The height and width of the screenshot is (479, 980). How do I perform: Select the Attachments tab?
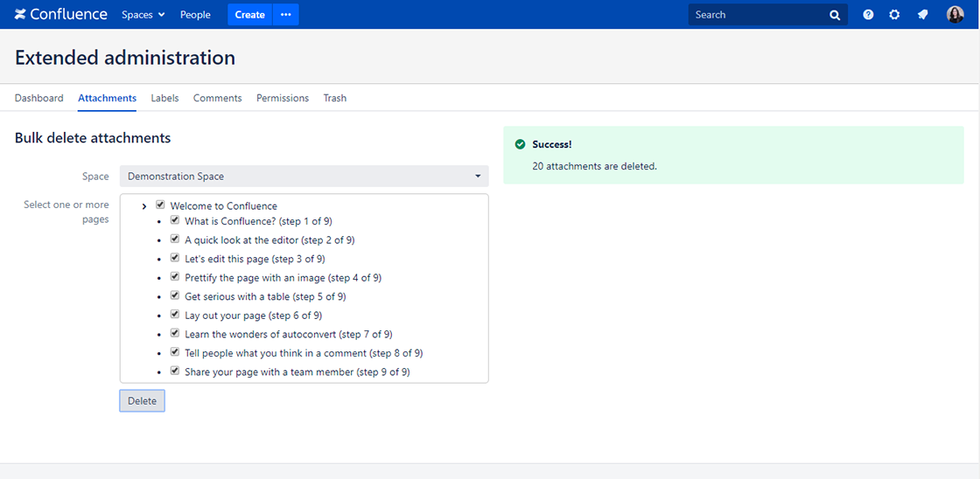107,98
